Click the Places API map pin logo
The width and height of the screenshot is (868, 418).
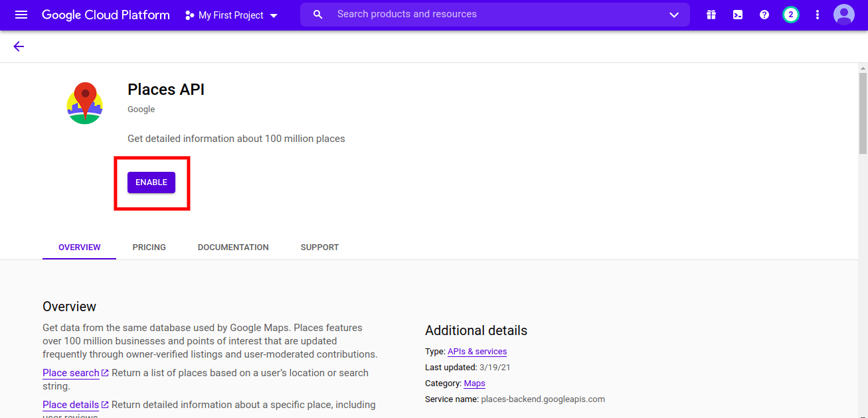[x=85, y=103]
